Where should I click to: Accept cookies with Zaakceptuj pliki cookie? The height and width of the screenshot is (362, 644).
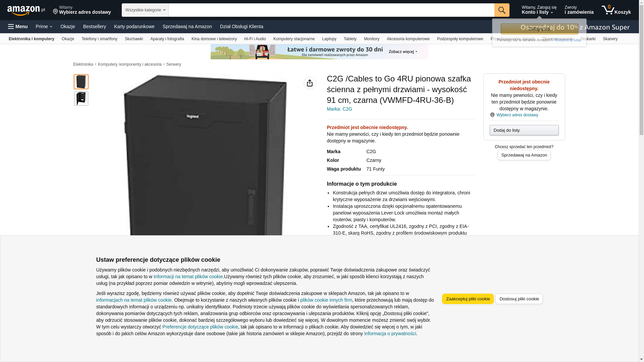[x=468, y=299]
